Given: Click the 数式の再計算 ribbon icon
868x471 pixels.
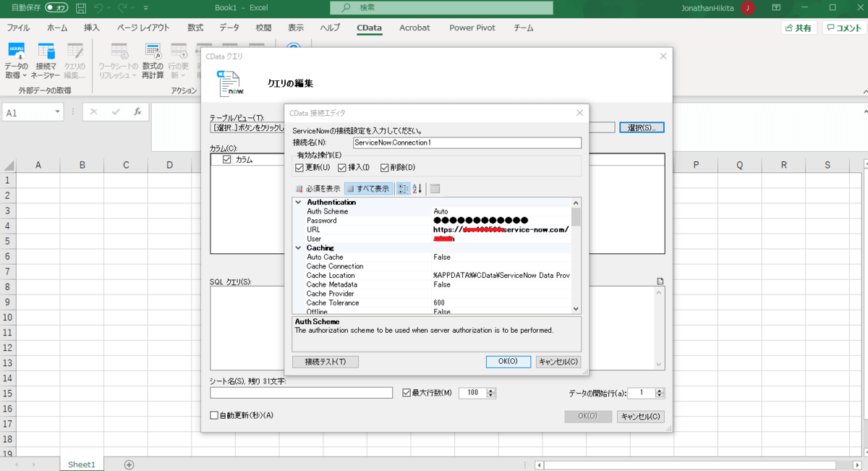Looking at the screenshot, I should point(153,51).
